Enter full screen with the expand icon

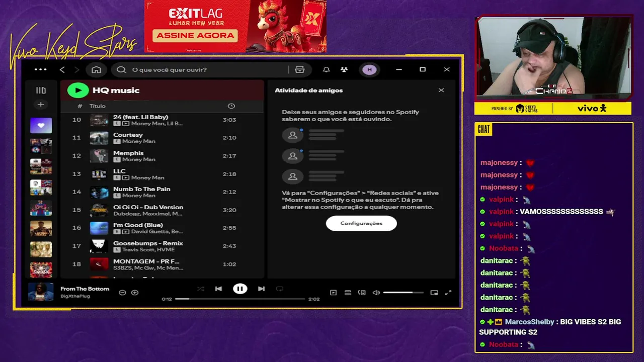pyautogui.click(x=448, y=293)
